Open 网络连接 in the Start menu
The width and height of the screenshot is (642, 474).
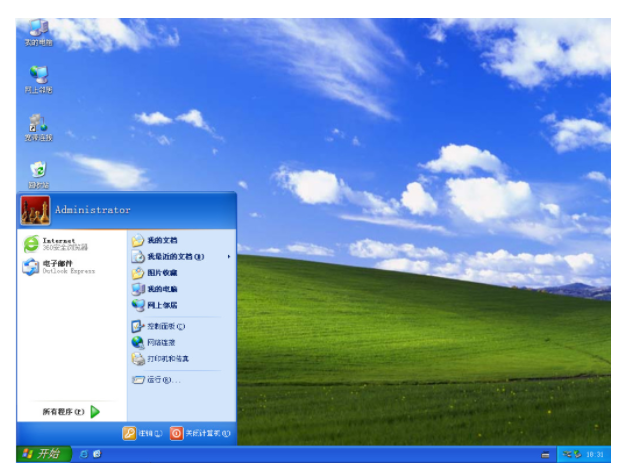pos(159,342)
